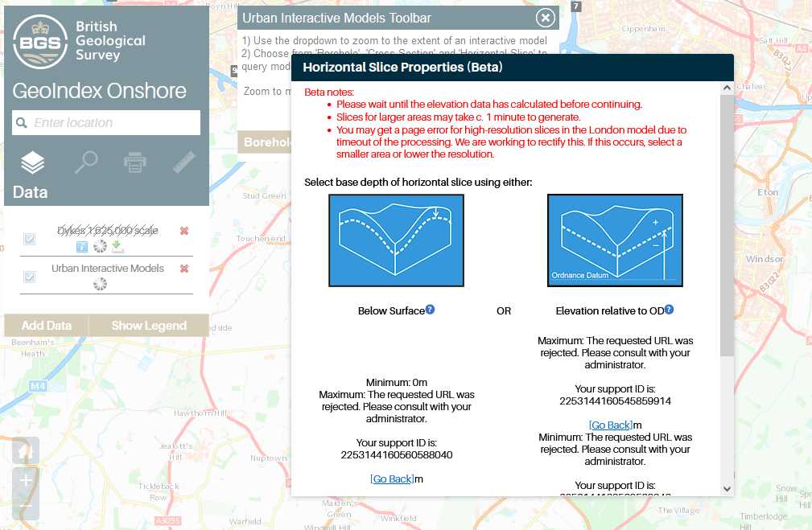812x530 pixels.
Task: Open info for Dykes 1:625,000 layer
Action: (x=82, y=246)
